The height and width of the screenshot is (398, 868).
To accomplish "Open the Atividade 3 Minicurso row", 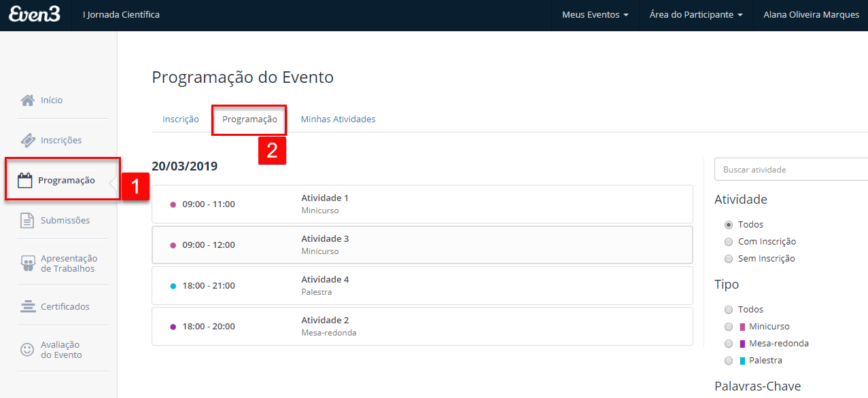I will pos(422,245).
